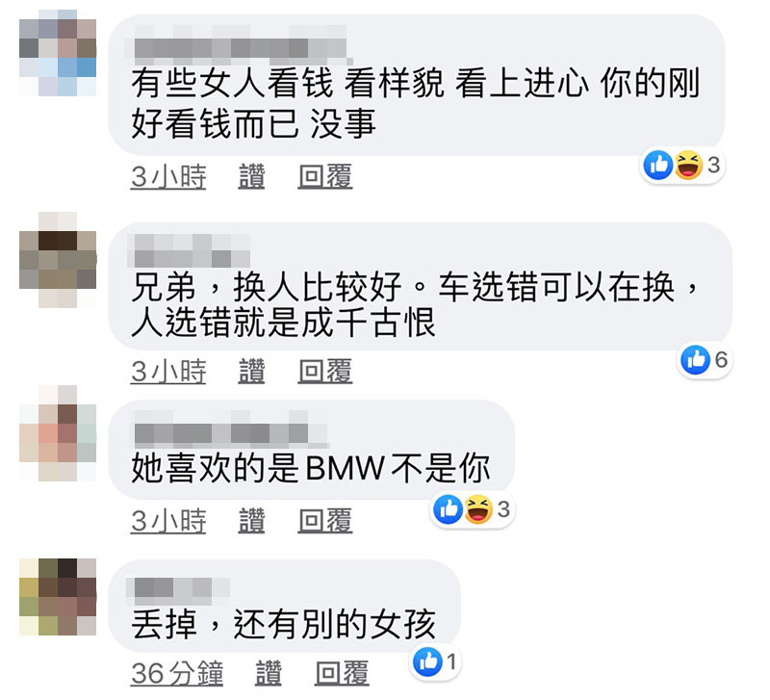Click the laughing emoji on first comment
The image size is (770, 700).
pos(688,165)
